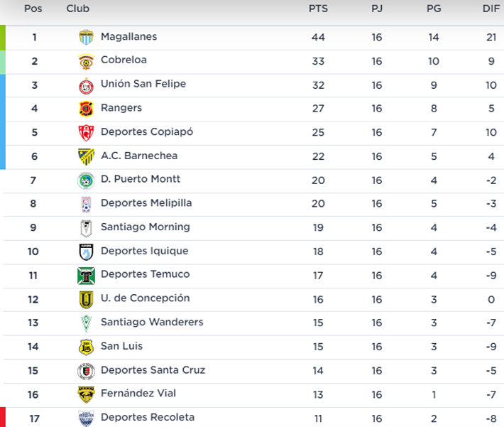Click the Rangers club crest icon

pos(86,109)
